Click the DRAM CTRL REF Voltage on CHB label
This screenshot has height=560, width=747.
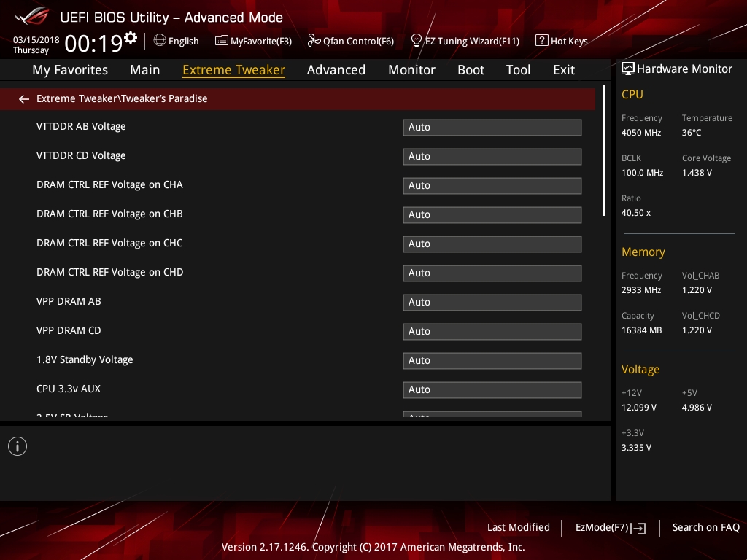(109, 214)
